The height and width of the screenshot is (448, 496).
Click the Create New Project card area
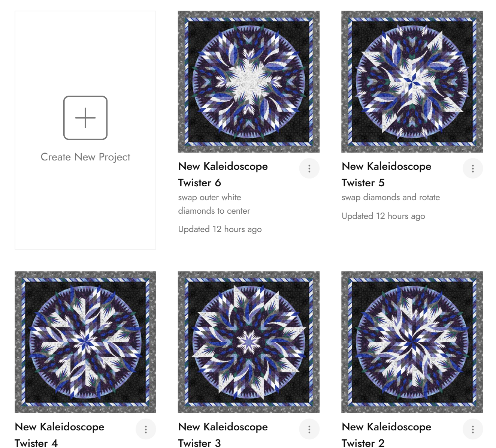click(85, 130)
